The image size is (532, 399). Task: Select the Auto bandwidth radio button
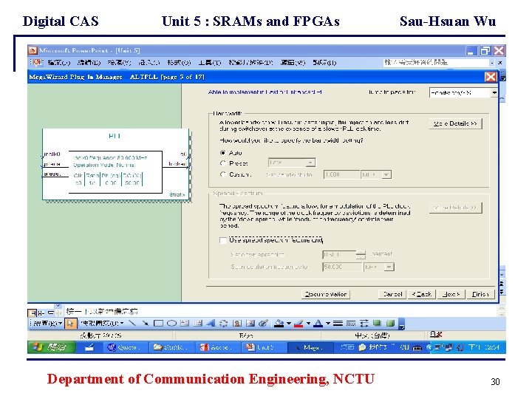click(223, 153)
